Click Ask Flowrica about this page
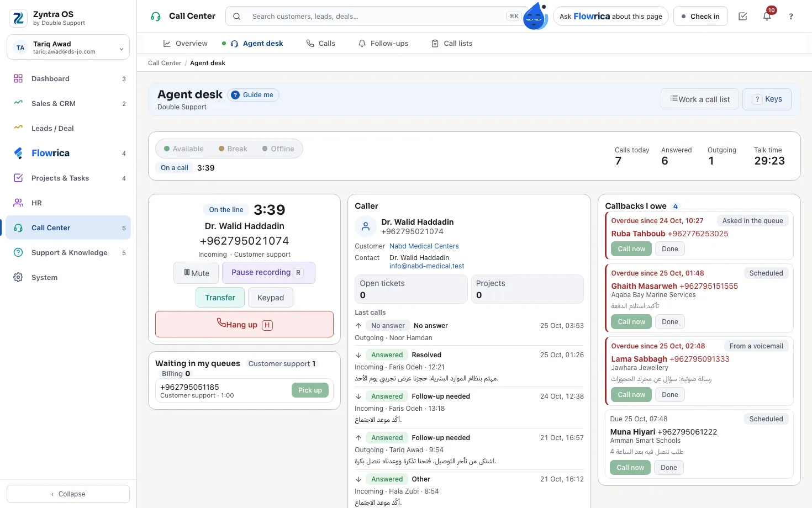Screen dimensions: 812x508 pyautogui.click(x=610, y=17)
